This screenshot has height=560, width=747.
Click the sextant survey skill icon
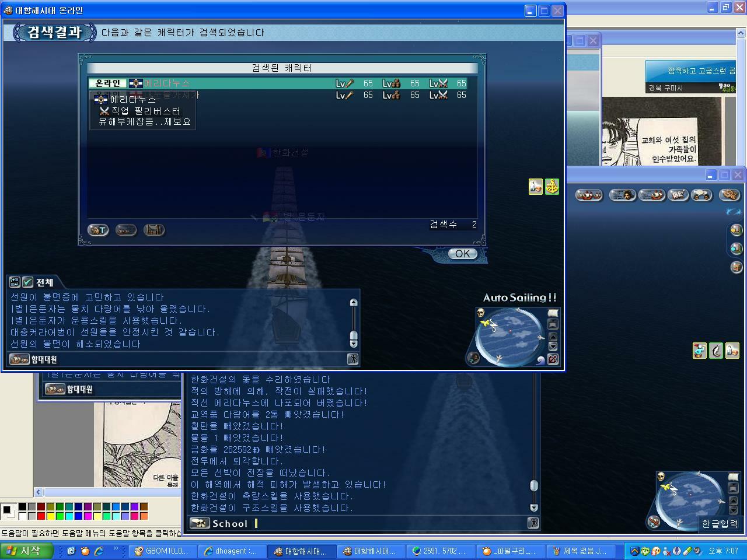[x=552, y=187]
